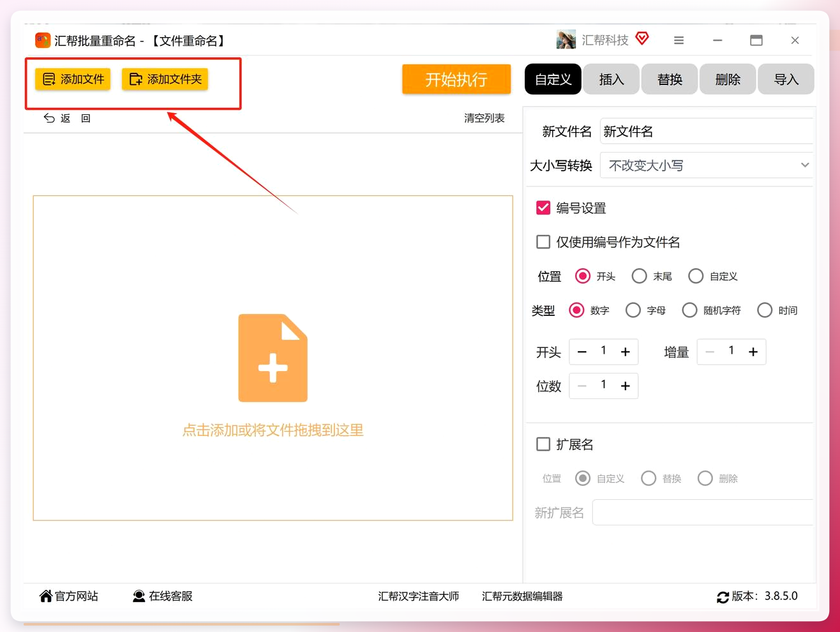The width and height of the screenshot is (840, 632).
Task: Enable the 扩展名 checkbox
Action: tap(543, 444)
